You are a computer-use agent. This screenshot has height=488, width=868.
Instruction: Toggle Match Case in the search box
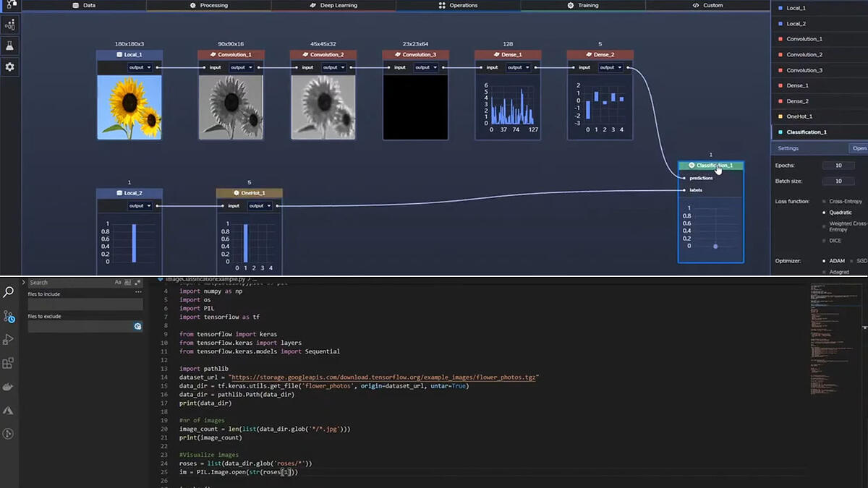tap(118, 282)
